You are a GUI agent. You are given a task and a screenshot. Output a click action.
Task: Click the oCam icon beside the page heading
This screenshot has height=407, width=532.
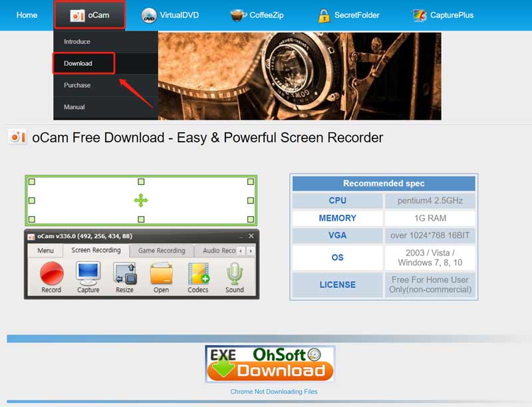pyautogui.click(x=18, y=137)
